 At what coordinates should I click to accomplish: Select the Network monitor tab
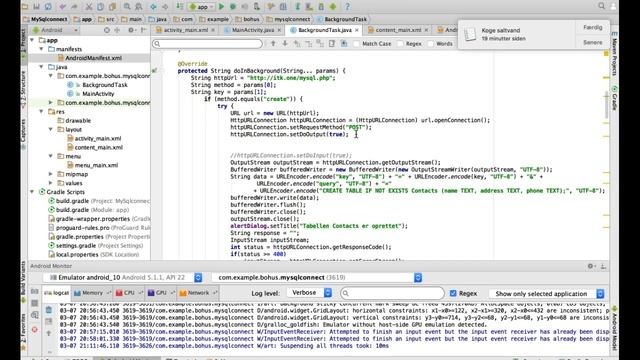click(198, 293)
